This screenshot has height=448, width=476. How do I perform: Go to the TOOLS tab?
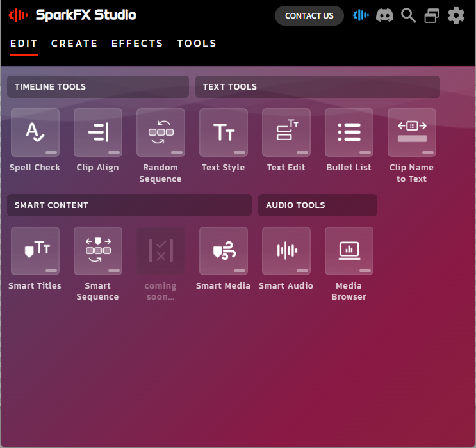(x=197, y=44)
